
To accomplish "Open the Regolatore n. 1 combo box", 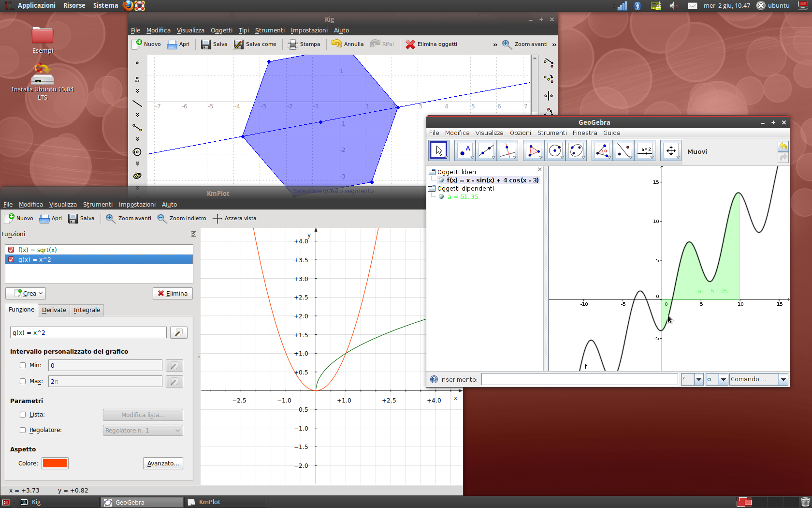I will tap(143, 430).
